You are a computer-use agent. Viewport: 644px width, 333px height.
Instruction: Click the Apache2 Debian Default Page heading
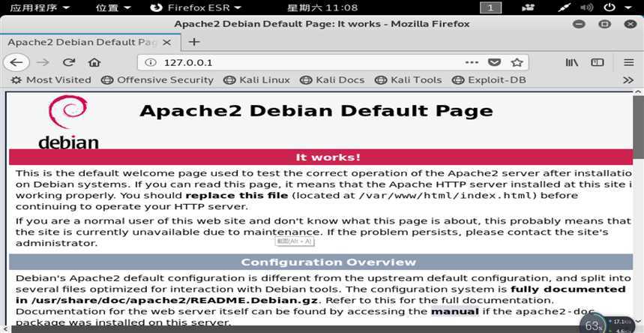pos(316,110)
